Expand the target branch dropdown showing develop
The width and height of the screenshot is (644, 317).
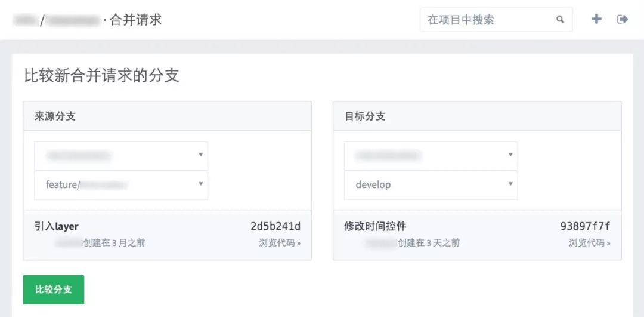[x=431, y=185]
